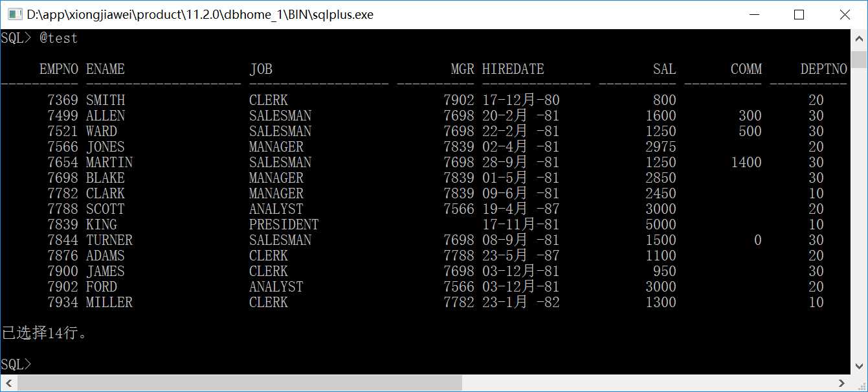
Task: Click employee number 7844
Action: [x=63, y=240]
